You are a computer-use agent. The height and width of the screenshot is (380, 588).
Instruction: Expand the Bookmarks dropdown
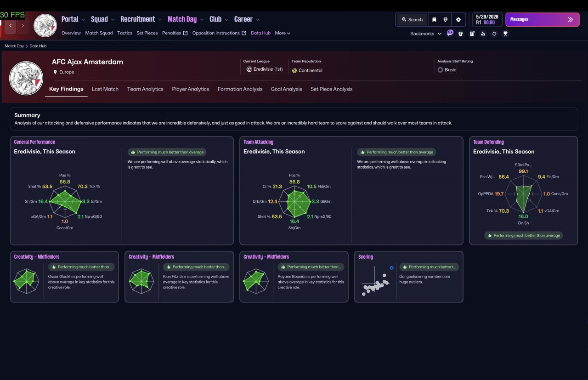click(440, 34)
